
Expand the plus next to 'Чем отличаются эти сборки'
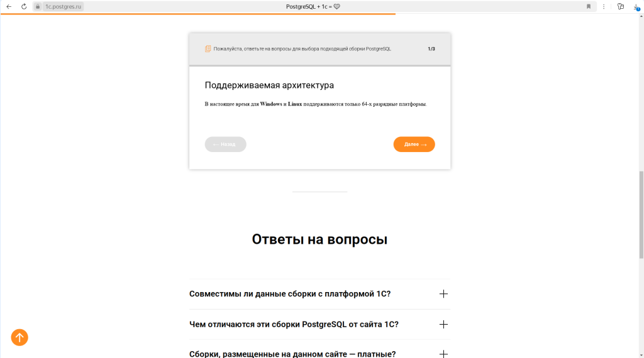(443, 324)
